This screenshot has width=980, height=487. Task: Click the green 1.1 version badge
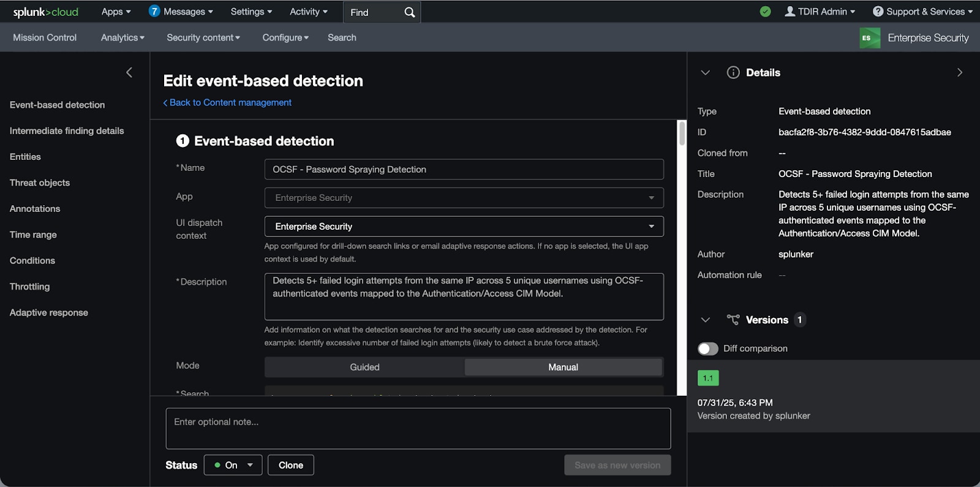707,378
